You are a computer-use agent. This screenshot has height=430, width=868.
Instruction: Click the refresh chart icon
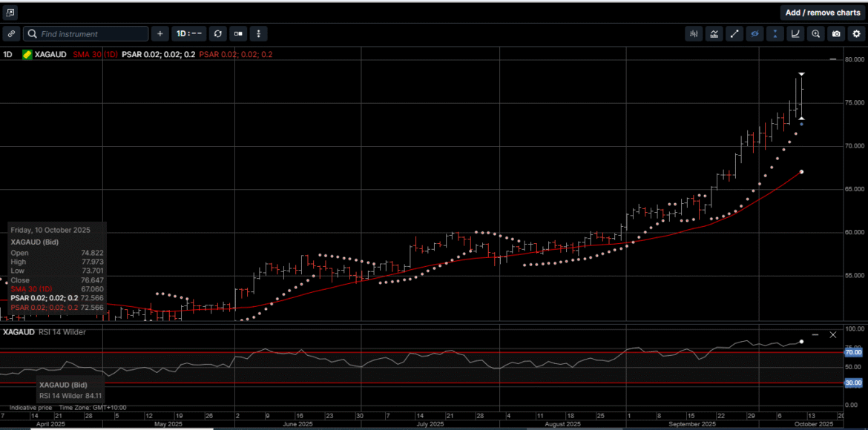click(x=217, y=34)
